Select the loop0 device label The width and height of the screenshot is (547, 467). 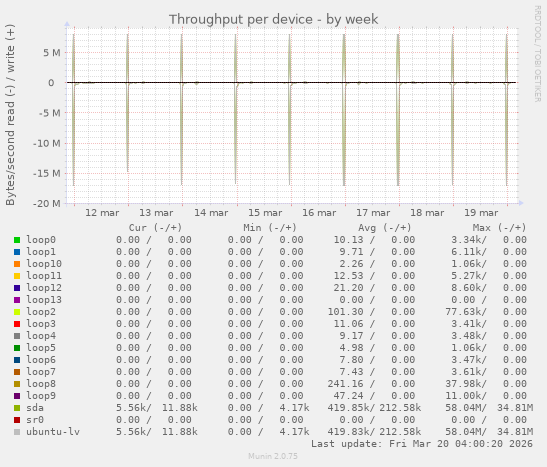pyautogui.click(x=41, y=240)
